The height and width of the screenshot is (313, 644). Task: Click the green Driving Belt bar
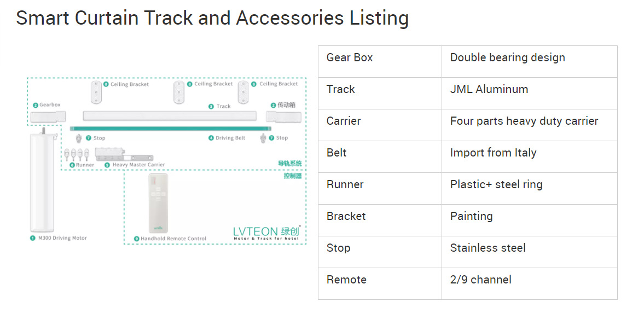pos(170,129)
